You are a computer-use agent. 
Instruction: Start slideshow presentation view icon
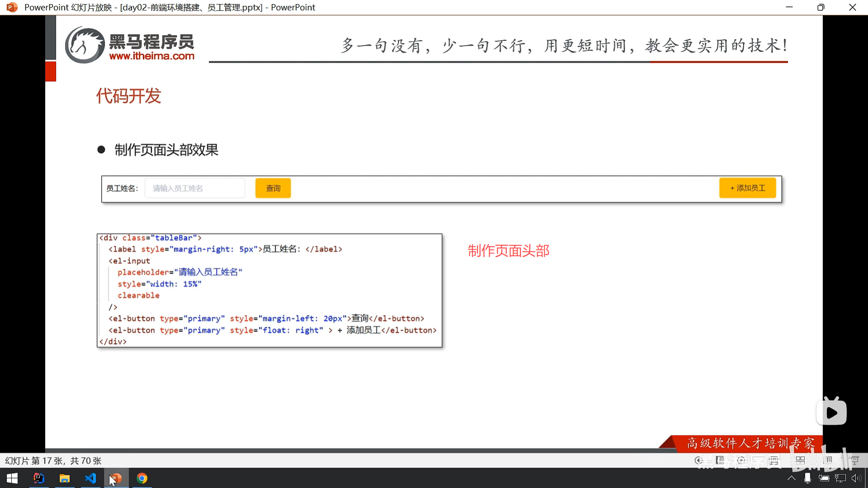[x=854, y=460]
